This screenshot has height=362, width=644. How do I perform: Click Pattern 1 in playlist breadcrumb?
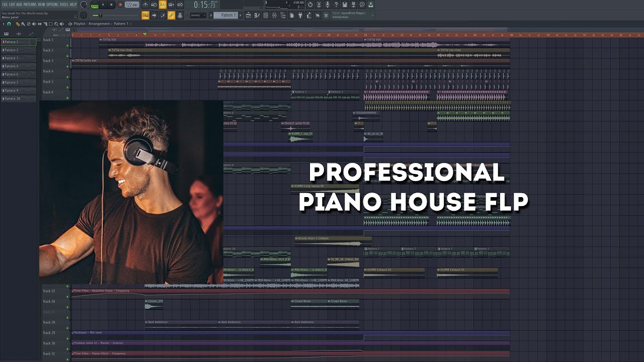coord(121,24)
